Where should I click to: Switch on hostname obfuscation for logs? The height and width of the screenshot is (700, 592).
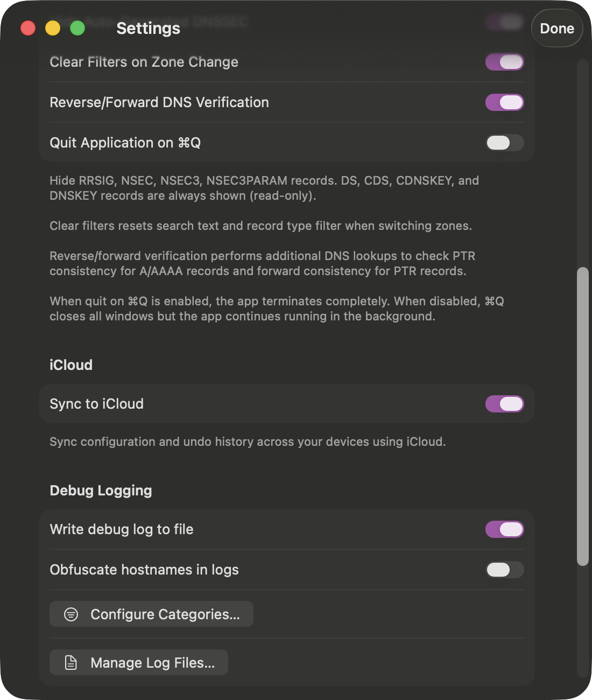[504, 570]
